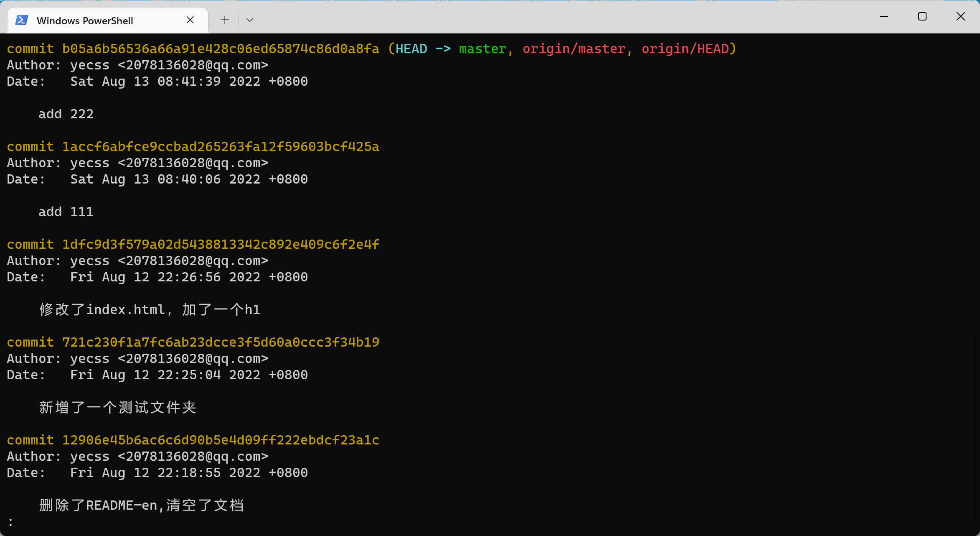Click the commit hash starting 1dfc9d3f

221,245
